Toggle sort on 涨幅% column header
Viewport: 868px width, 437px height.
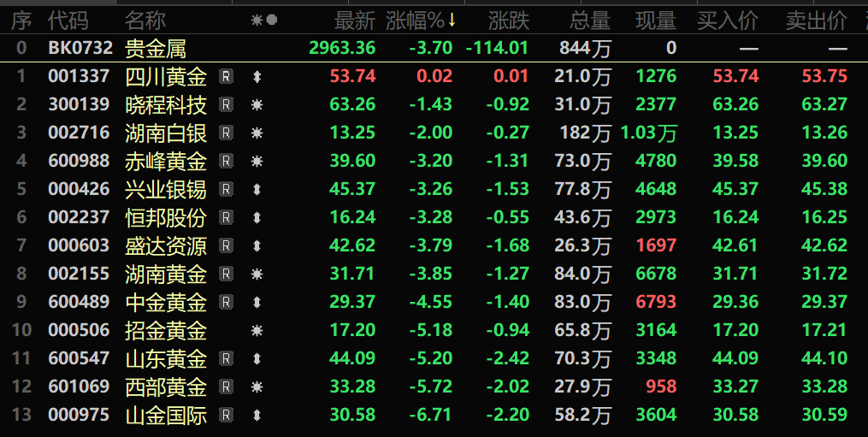(421, 20)
